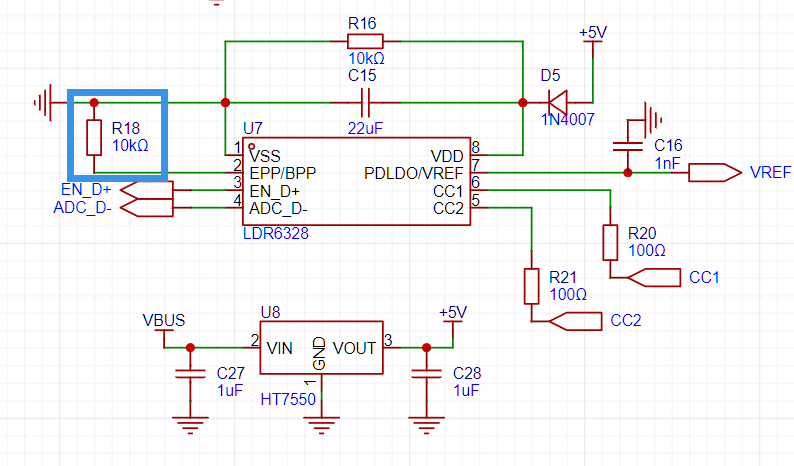Viewport: 794px width, 466px height.
Task: Select the +5V power symbol near D5
Action: point(593,42)
